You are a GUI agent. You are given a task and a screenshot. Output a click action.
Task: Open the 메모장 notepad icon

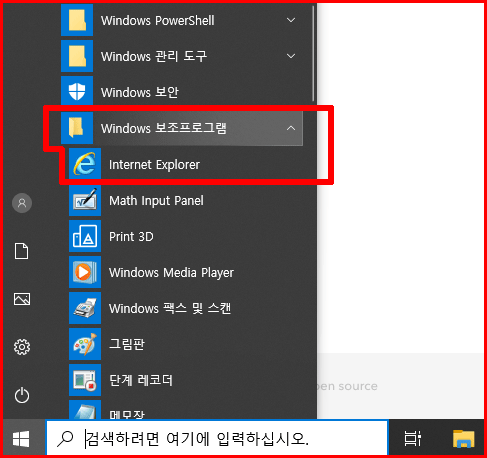[x=85, y=410]
